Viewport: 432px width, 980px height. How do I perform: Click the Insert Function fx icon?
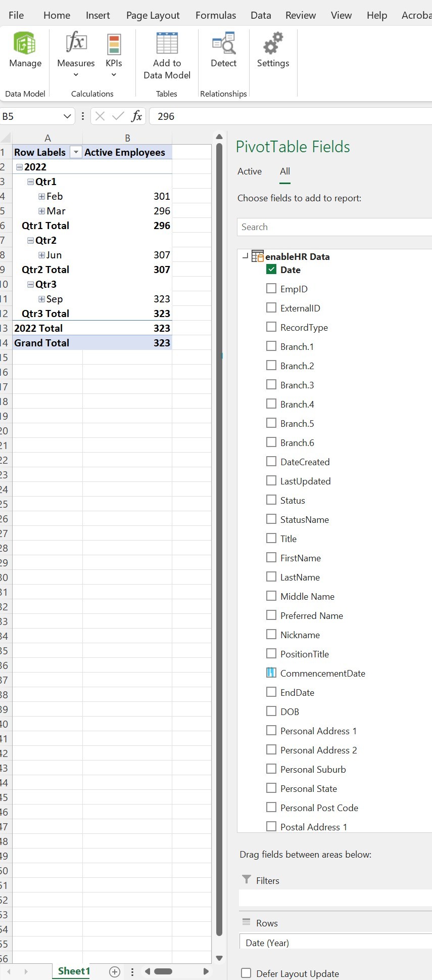(x=136, y=116)
